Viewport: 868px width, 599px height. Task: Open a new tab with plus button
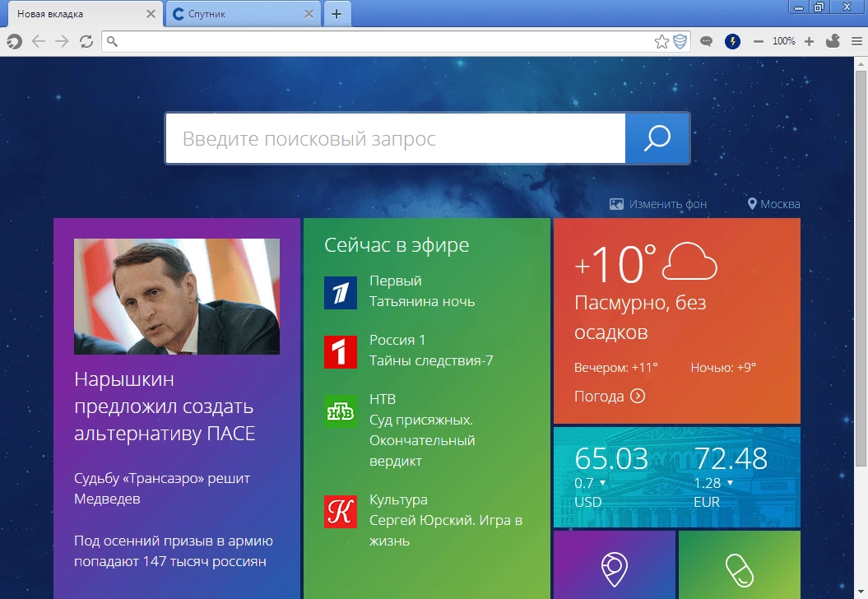tap(337, 14)
